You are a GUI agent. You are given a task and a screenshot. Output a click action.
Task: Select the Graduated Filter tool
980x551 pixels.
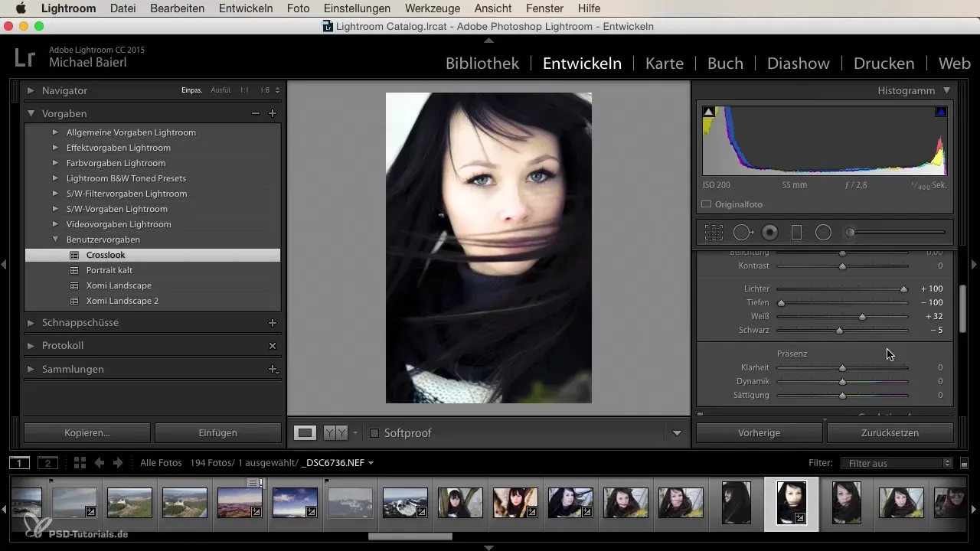pyautogui.click(x=796, y=233)
